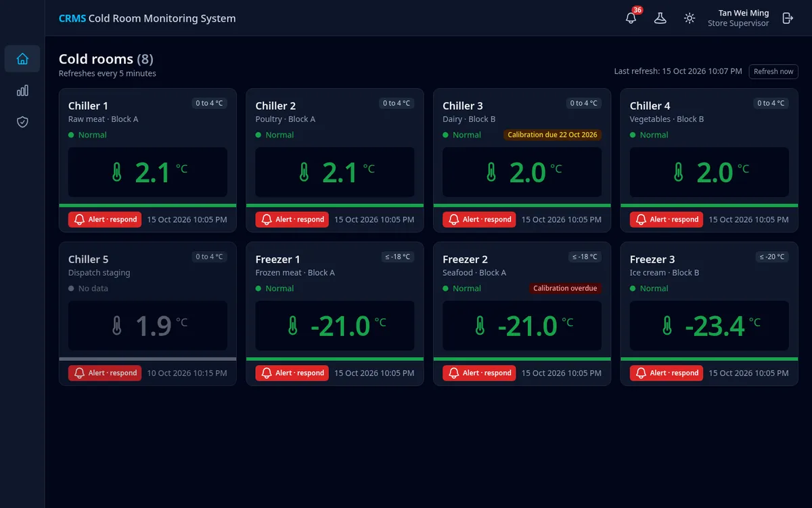Image resolution: width=812 pixels, height=508 pixels.
Task: Click thermometer icon in Freezer 1 card
Action: pyautogui.click(x=292, y=326)
